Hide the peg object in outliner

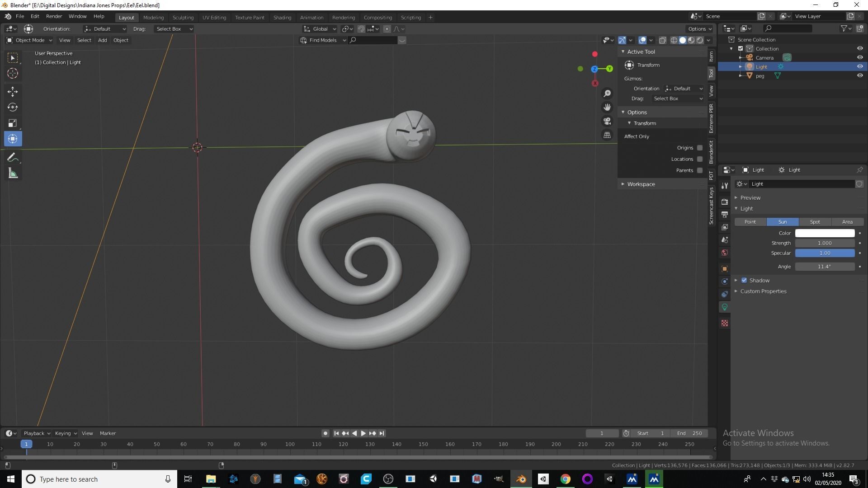(x=860, y=75)
